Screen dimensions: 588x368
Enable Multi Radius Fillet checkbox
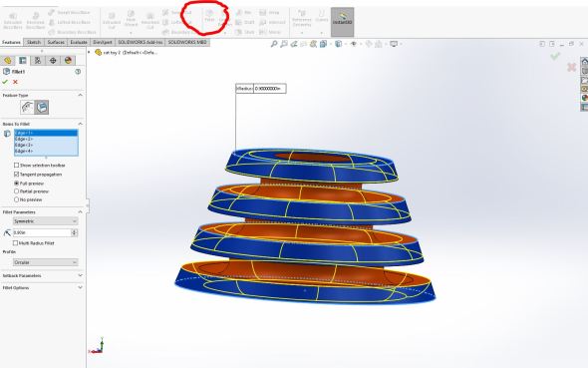15,243
